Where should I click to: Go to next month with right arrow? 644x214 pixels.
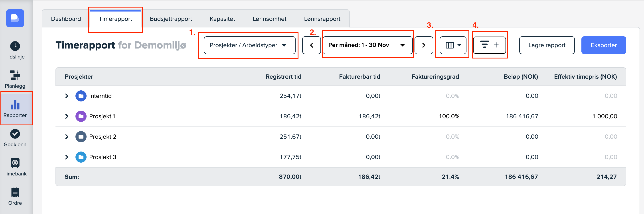[423, 45]
